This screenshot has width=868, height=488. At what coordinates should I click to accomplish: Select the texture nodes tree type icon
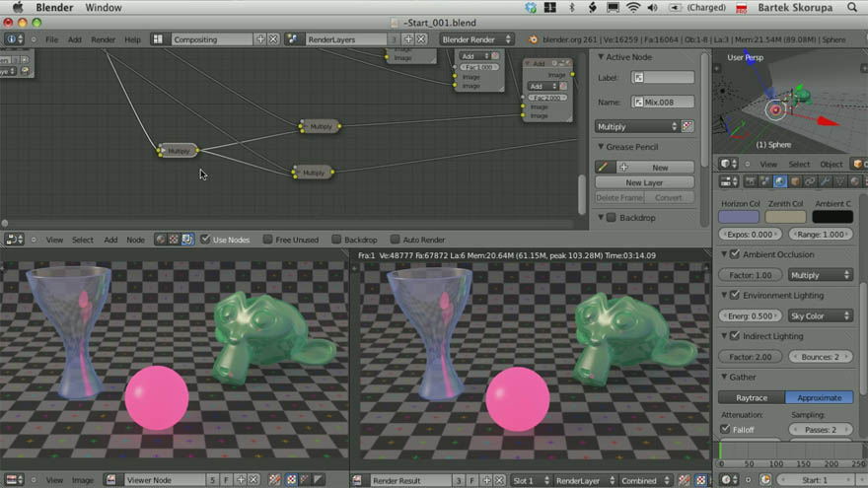[174, 240]
